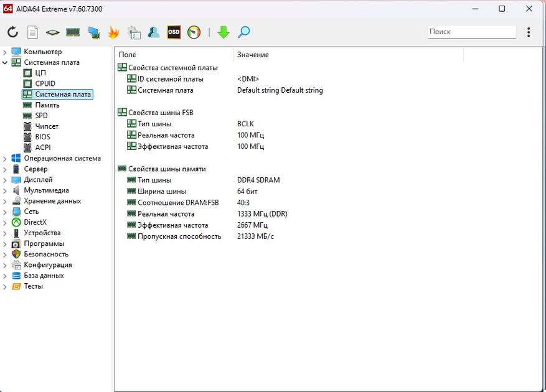The height and width of the screenshot is (392, 546).
Task: Click the DDR4 SDRAM value
Action: click(258, 180)
